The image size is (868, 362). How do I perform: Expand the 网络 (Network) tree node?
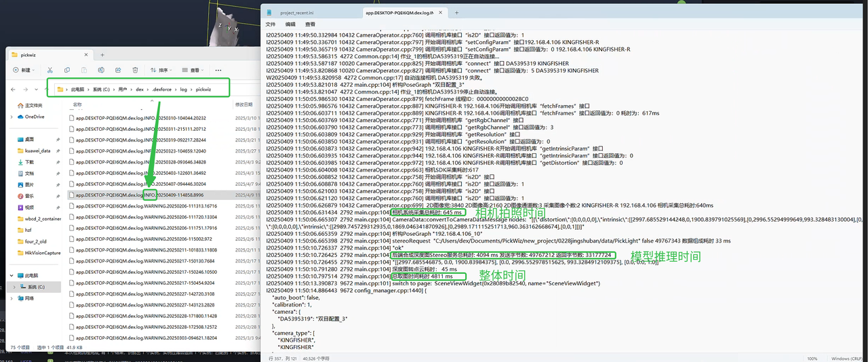pyautogui.click(x=11, y=298)
